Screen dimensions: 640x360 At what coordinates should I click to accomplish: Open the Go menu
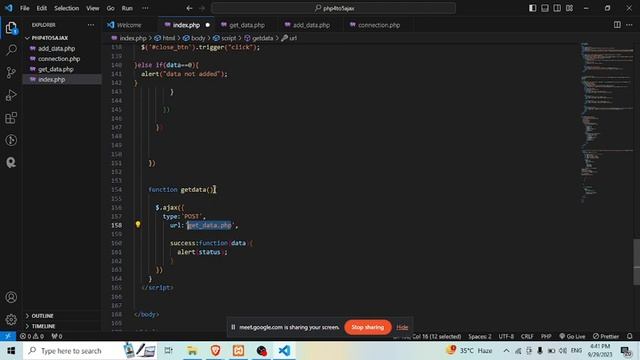[x=111, y=8]
